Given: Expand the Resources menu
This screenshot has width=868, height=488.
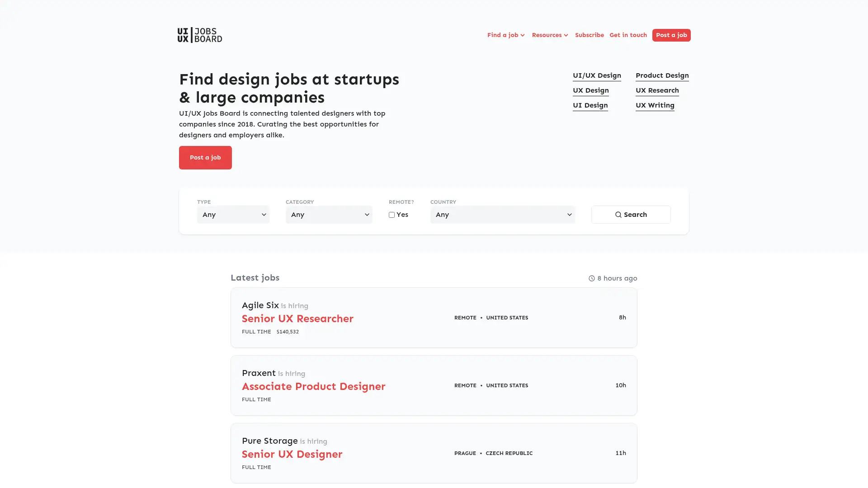Looking at the screenshot, I should 549,35.
